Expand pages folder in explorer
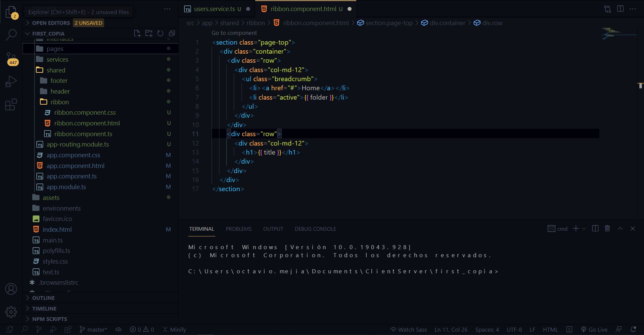The width and height of the screenshot is (644, 335). point(100,49)
